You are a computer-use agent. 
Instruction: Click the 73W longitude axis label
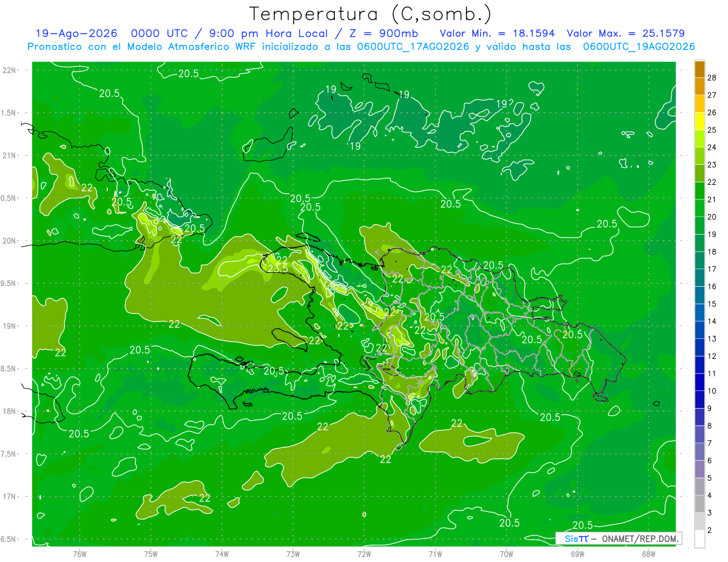pyautogui.click(x=293, y=554)
